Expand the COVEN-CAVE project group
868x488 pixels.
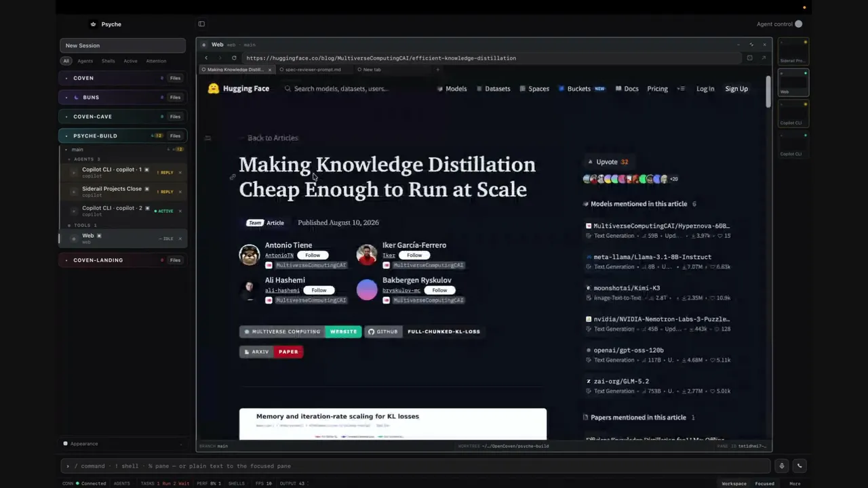point(66,117)
